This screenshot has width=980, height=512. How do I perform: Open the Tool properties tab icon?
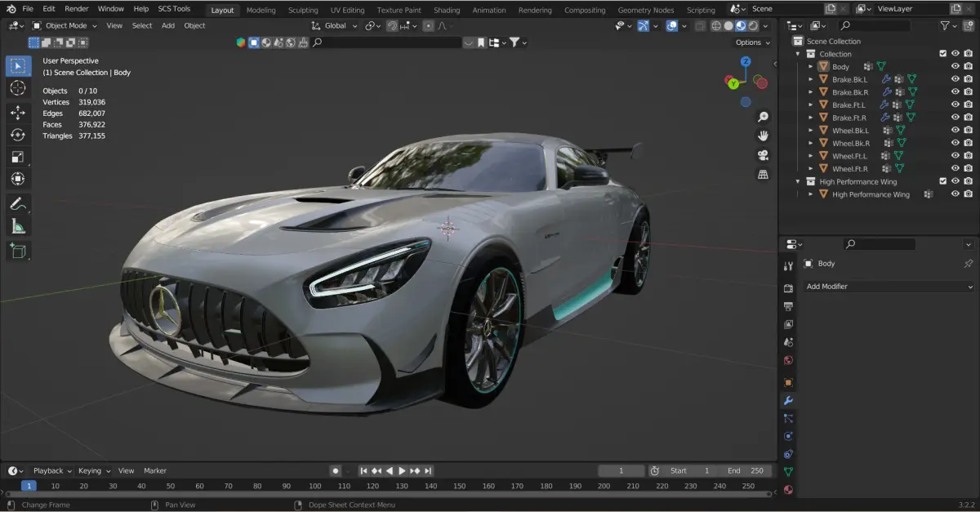coord(788,266)
